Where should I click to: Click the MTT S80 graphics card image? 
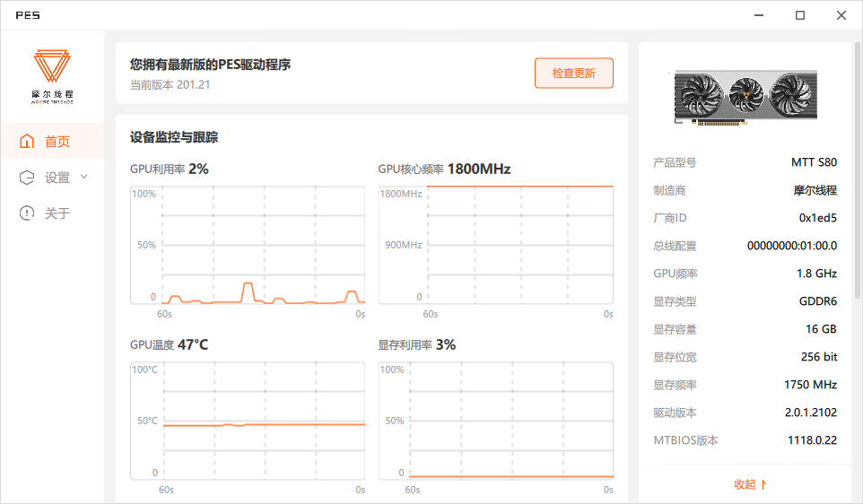(x=744, y=98)
